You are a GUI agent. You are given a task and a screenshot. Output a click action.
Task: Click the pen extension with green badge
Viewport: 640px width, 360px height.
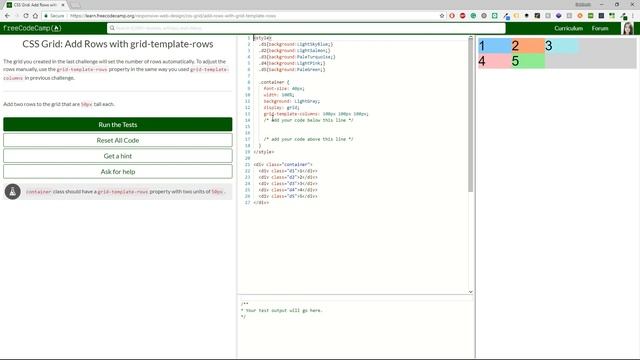tap(623, 16)
